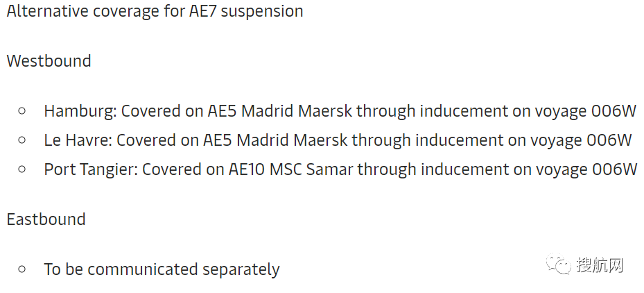Click the Eastbound section heading
Image resolution: width=644 pixels, height=293 pixels.
(46, 219)
